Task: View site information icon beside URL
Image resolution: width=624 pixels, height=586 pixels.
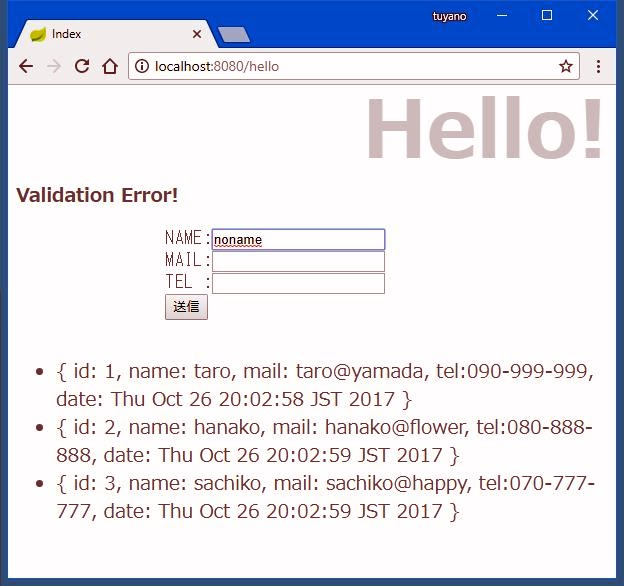Action: click(x=142, y=67)
